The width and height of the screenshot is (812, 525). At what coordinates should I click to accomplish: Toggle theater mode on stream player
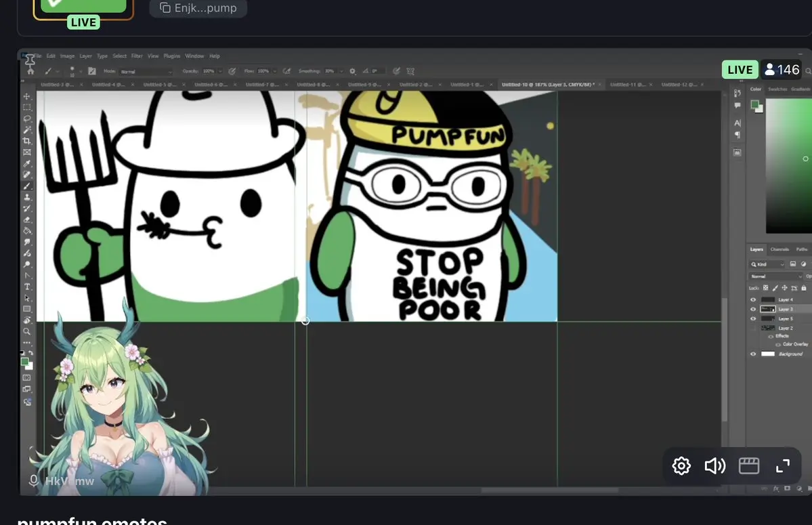click(749, 466)
